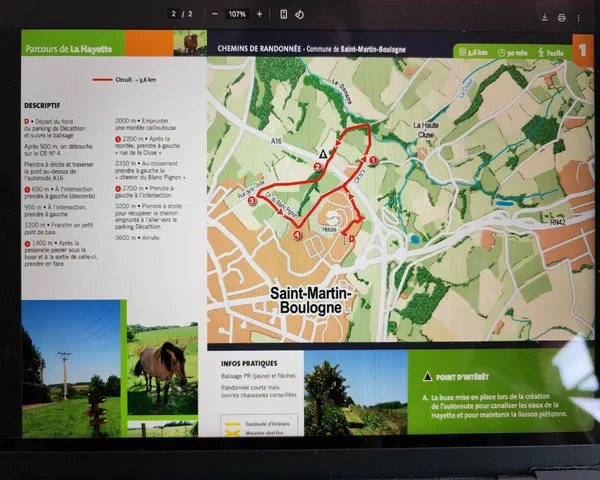Screen dimensions: 600x480
Task: Click waypoint marker 1 on the map
Action: 374,160
